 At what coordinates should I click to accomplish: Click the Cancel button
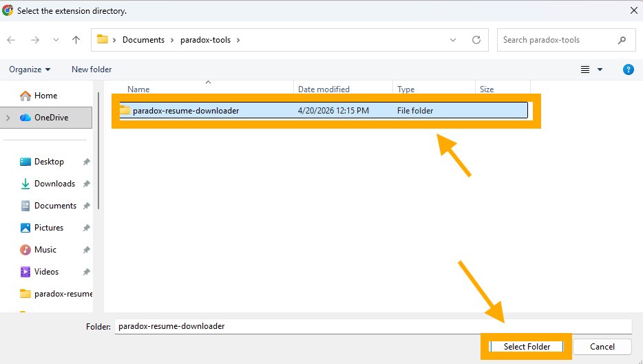tap(602, 346)
